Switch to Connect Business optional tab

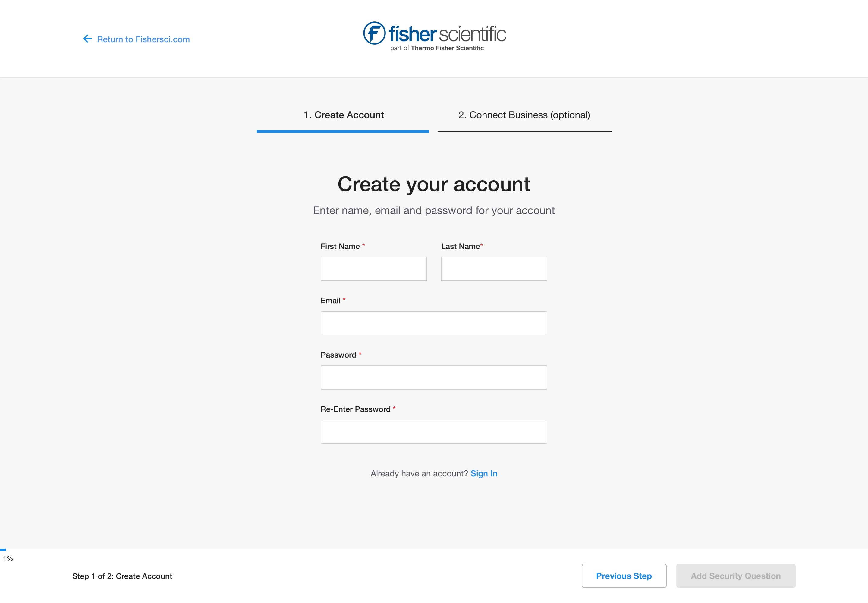click(x=524, y=115)
